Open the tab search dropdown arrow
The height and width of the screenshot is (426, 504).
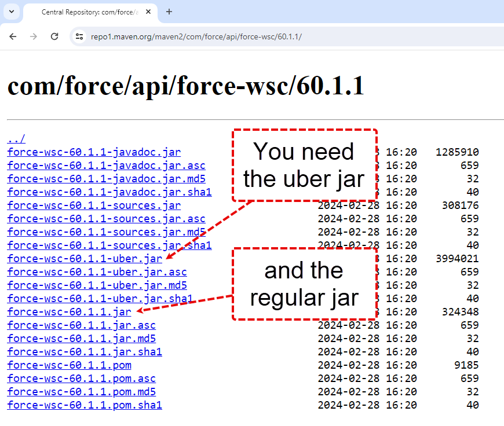pyautogui.click(x=12, y=12)
